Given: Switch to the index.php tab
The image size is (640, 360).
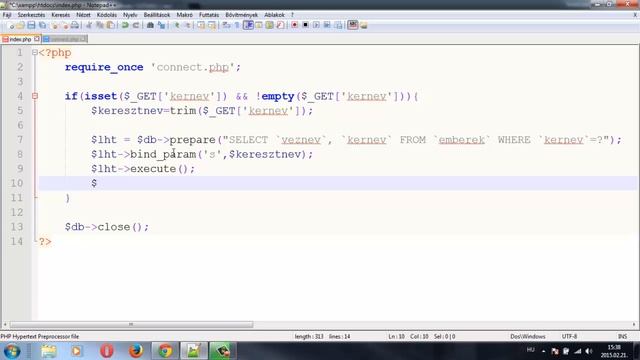Looking at the screenshot, I should 20,39.
